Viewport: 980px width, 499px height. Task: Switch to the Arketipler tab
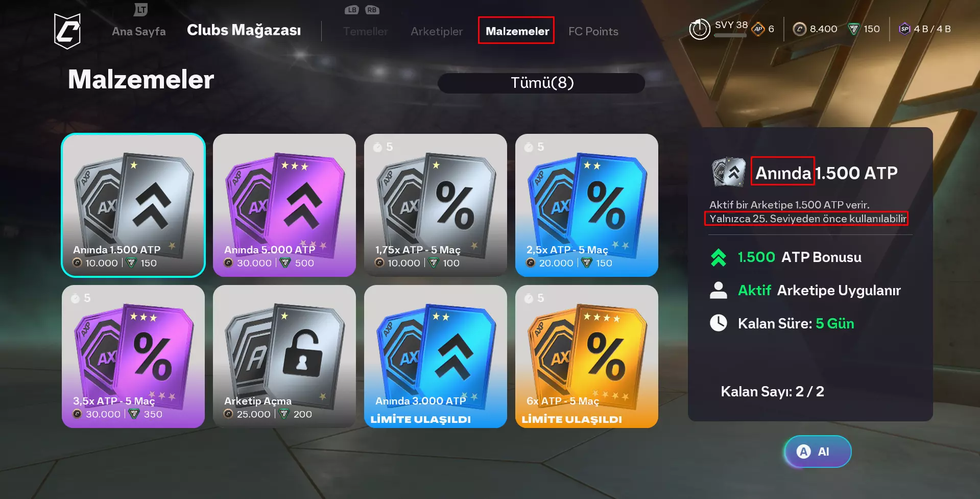point(437,31)
